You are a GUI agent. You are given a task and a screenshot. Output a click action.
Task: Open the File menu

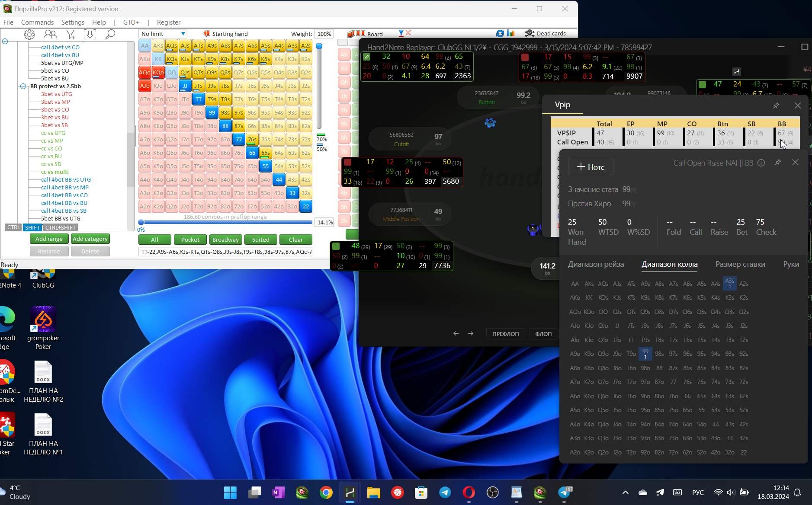(8, 22)
